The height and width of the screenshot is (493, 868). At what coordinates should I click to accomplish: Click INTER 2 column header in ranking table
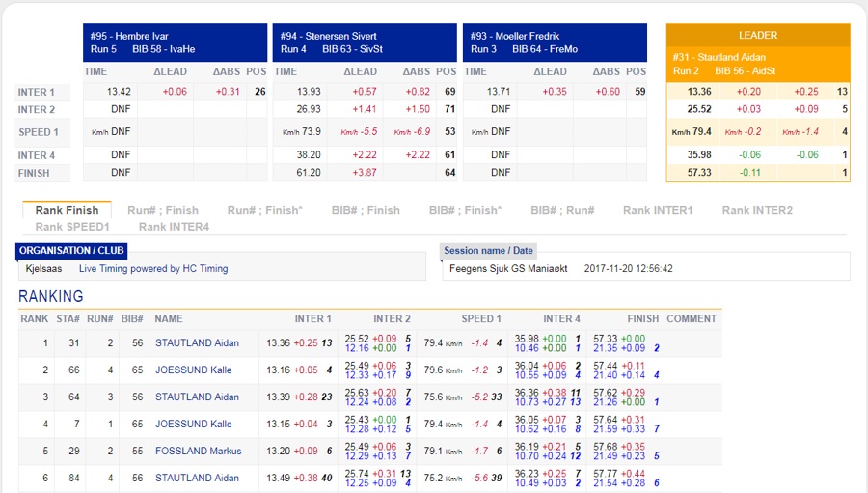[392, 319]
